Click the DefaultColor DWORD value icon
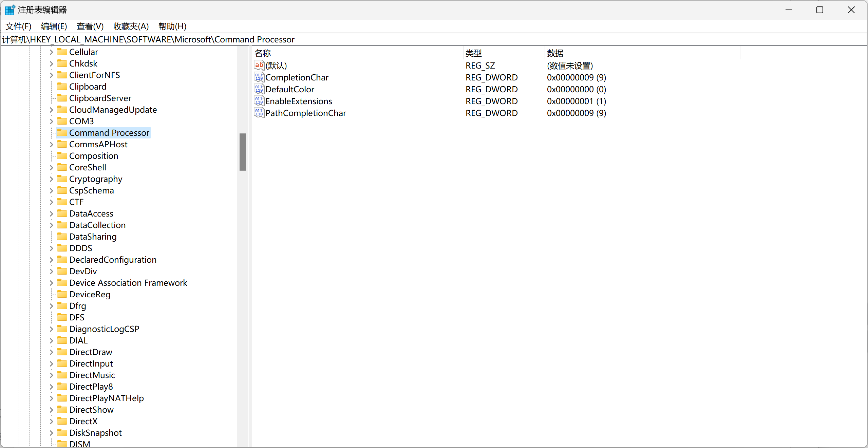Image resolution: width=868 pixels, height=448 pixels. [259, 89]
